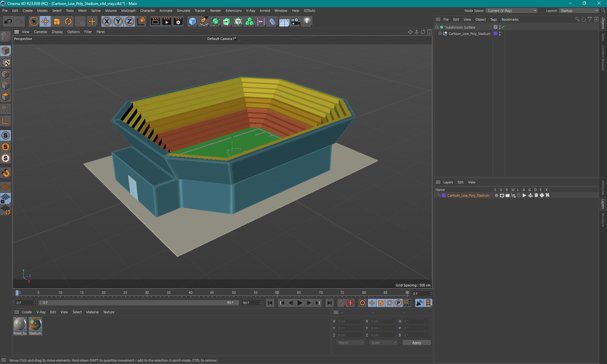The width and height of the screenshot is (607, 364).
Task: Open the Structure side tab
Action: click(x=603, y=220)
